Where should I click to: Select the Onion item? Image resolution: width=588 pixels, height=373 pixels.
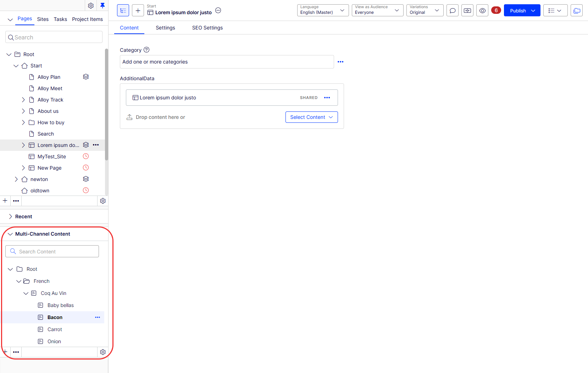(x=54, y=341)
